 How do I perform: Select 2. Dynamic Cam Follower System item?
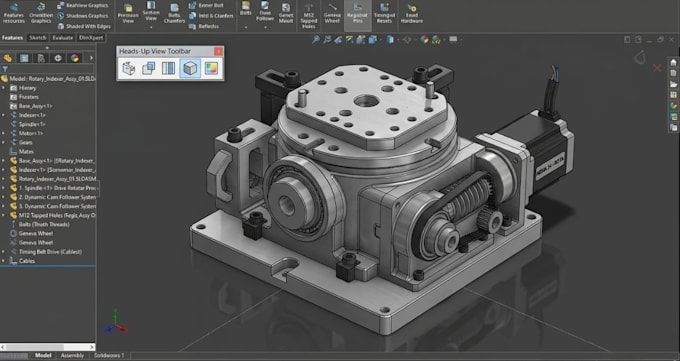pos(53,197)
